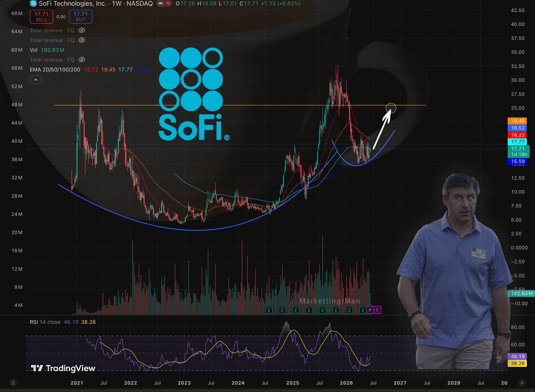This screenshot has width=535, height=392.
Task: Select the orange horizontal line near 25.00
Action: pos(240,105)
